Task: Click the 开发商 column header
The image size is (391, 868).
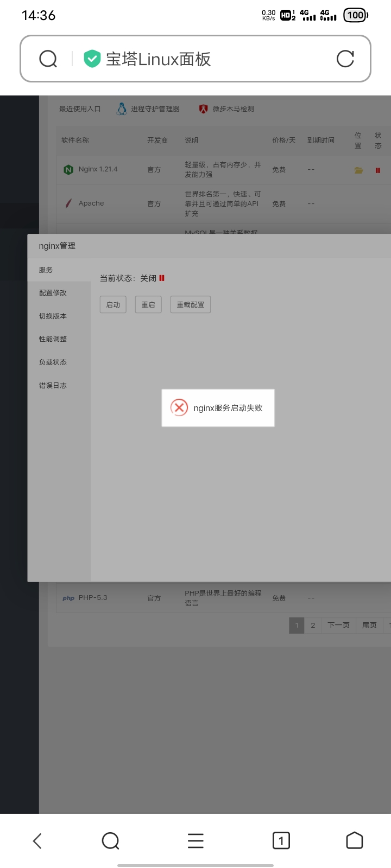Action: [x=157, y=141]
